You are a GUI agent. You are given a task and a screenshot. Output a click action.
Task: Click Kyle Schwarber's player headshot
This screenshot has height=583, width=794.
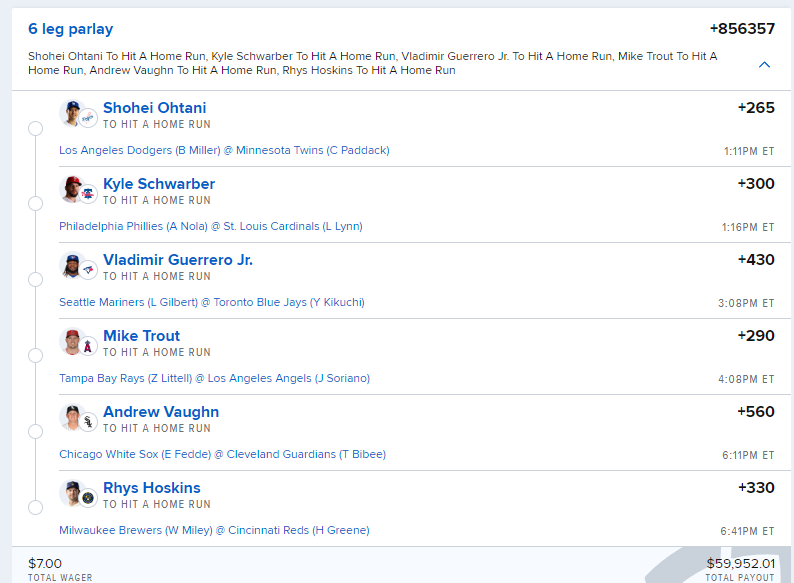(72, 188)
